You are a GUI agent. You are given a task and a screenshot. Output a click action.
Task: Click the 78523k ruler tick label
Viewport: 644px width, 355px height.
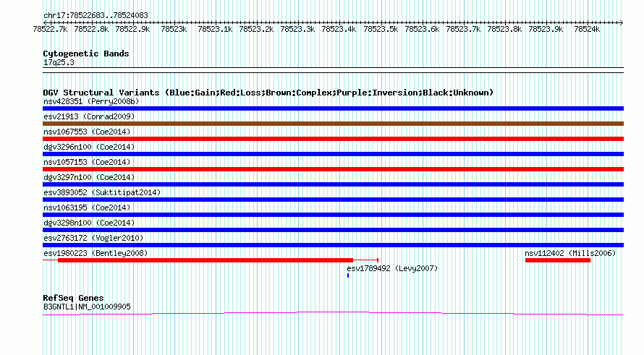174,30
